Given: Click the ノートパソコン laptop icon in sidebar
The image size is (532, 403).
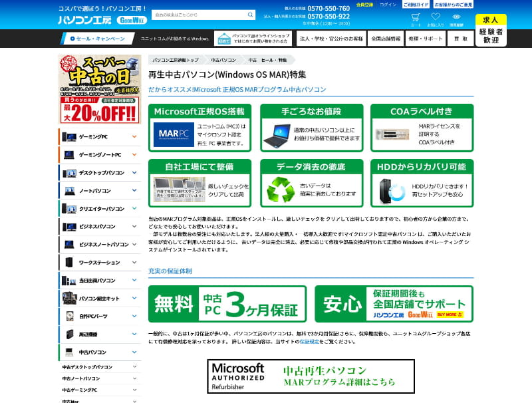Looking at the screenshot, I should (70, 190).
